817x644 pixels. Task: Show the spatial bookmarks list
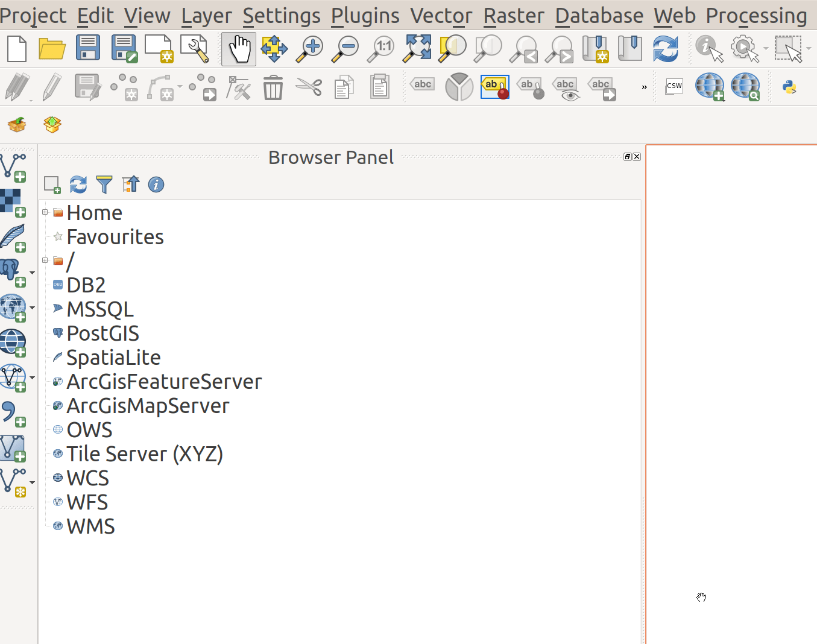click(630, 48)
